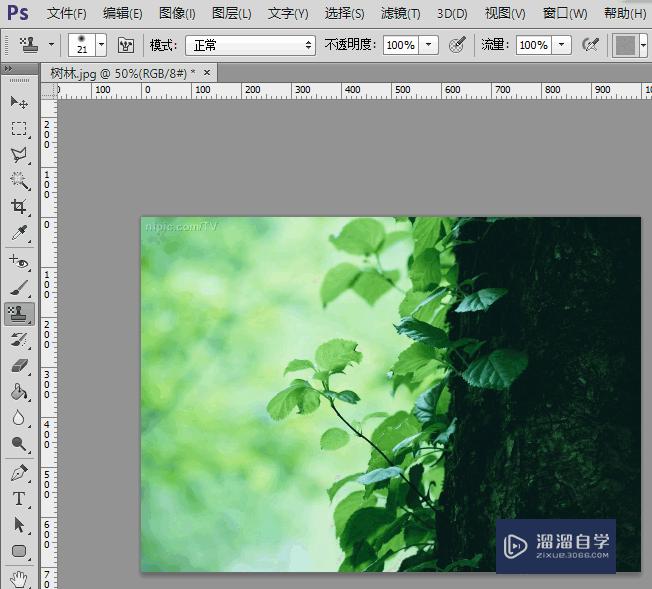The height and width of the screenshot is (589, 652).
Task: Toggle the Brush panel button
Action: [x=126, y=45]
